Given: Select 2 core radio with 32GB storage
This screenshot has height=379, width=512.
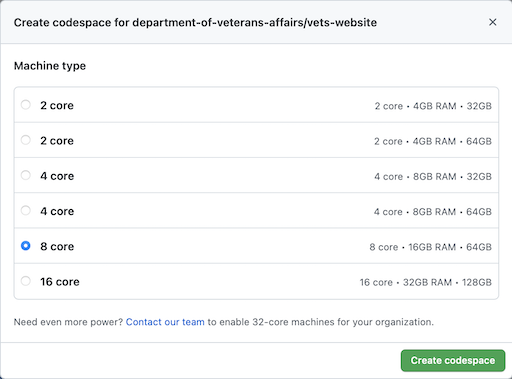Looking at the screenshot, I should (x=26, y=105).
